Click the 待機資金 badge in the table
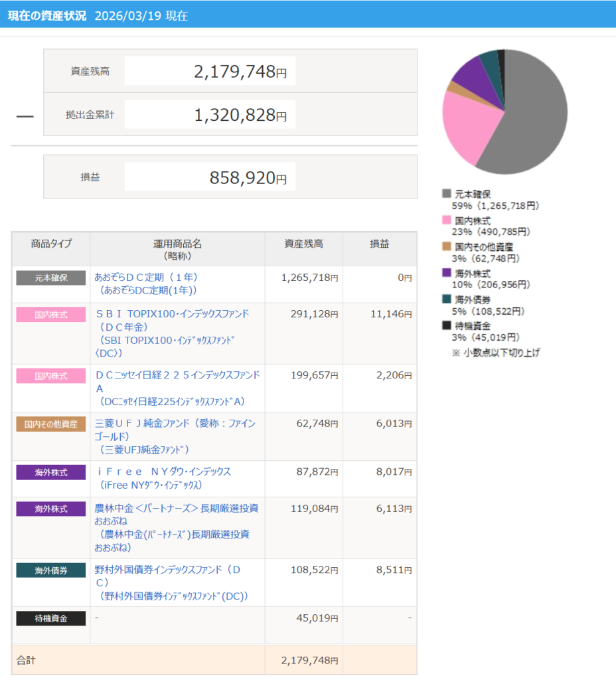 coord(51,618)
